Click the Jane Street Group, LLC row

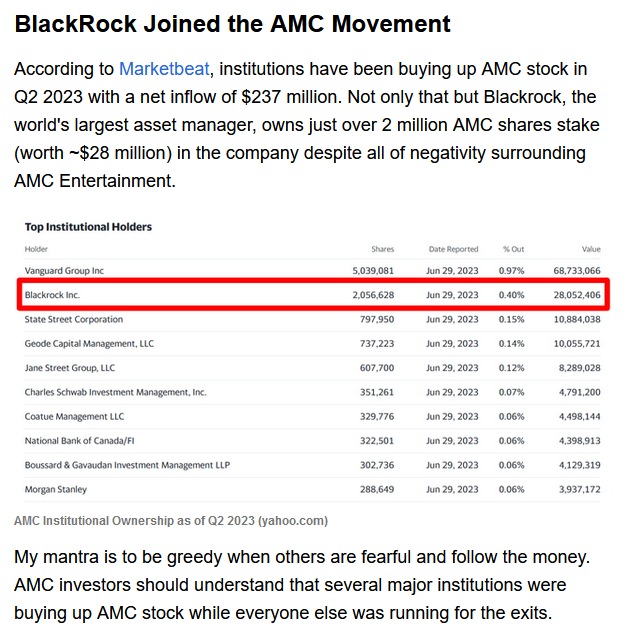(x=69, y=368)
